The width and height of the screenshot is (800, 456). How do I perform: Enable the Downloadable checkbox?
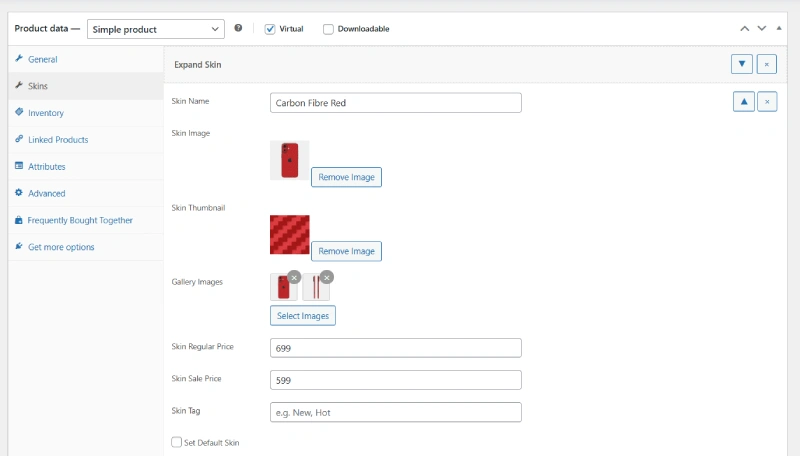coord(328,29)
